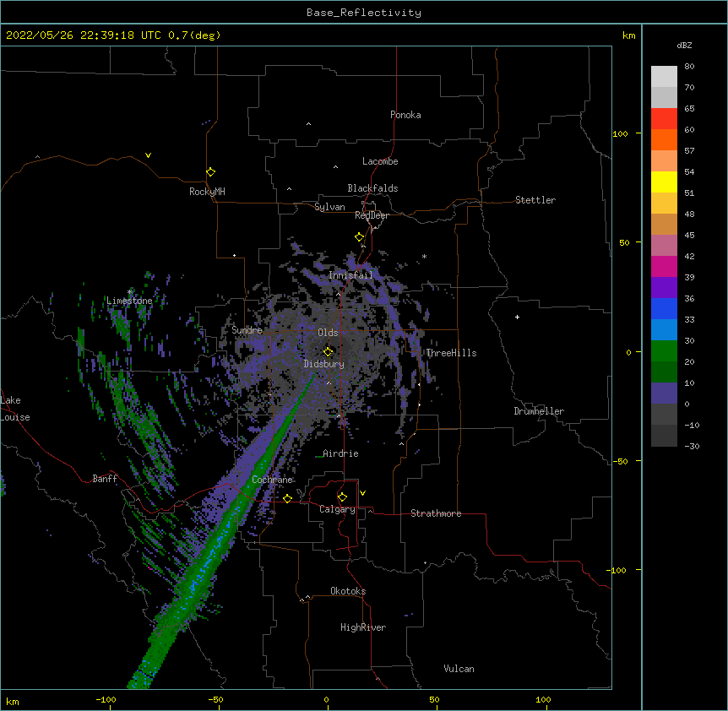Pick the purple 36-39 dBZ legend swatch

(x=664, y=287)
